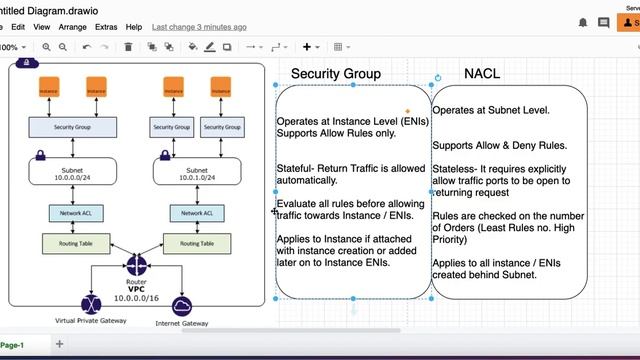Screen dimensions: 640x360
Task: Redo the last undone change
Action: 104,47
